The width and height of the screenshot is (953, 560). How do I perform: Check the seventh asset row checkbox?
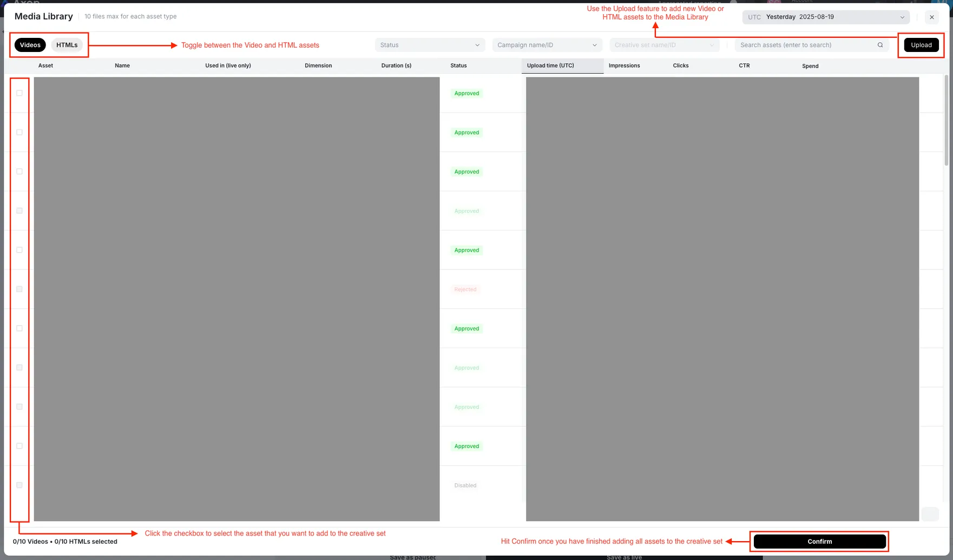click(19, 328)
